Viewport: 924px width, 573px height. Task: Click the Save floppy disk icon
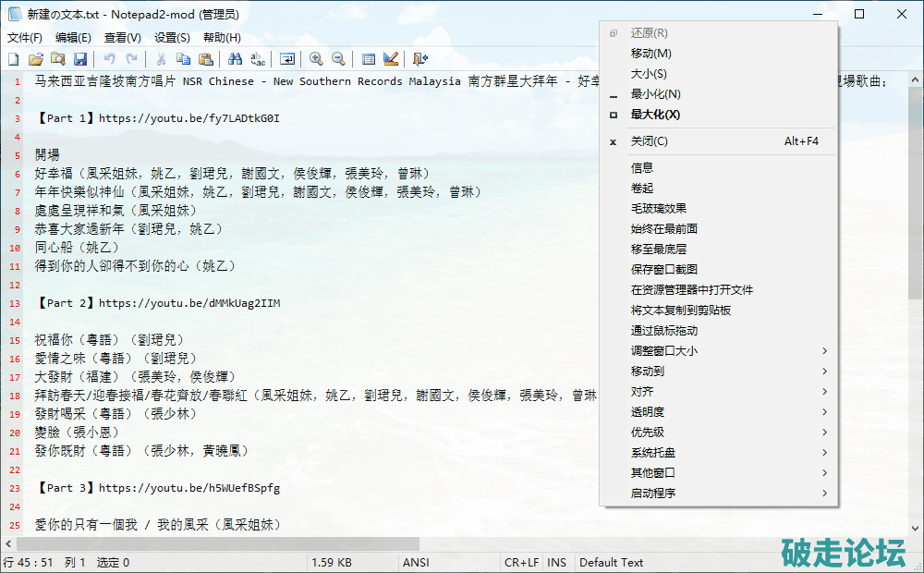tap(80, 59)
